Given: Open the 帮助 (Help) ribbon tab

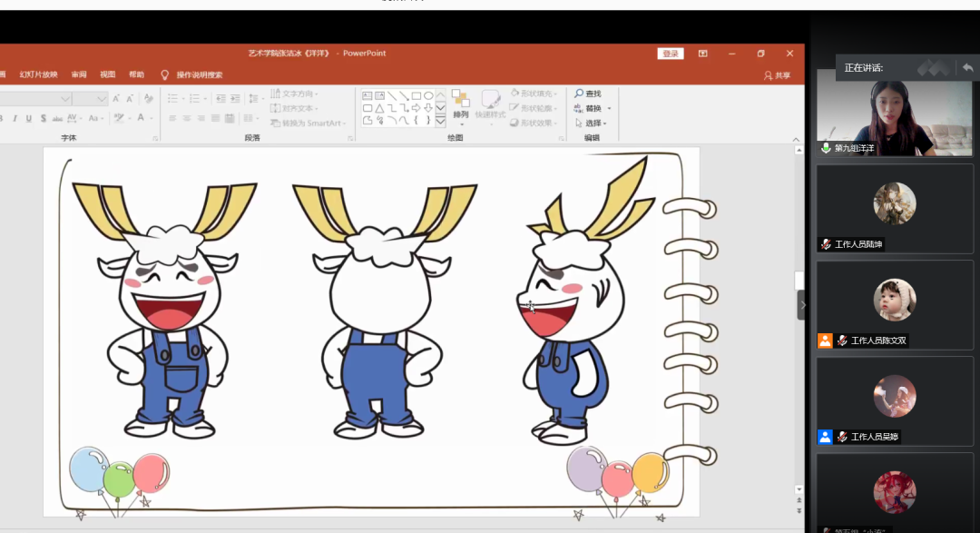Looking at the screenshot, I should [x=136, y=74].
